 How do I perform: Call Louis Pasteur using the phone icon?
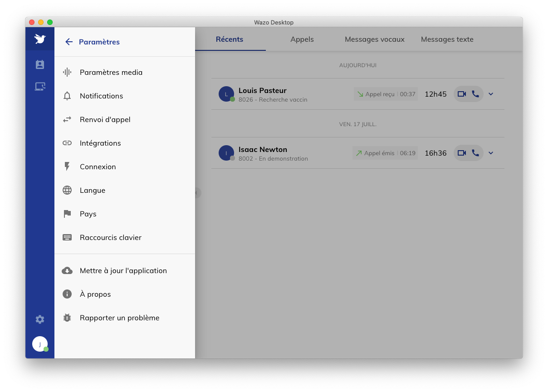475,94
